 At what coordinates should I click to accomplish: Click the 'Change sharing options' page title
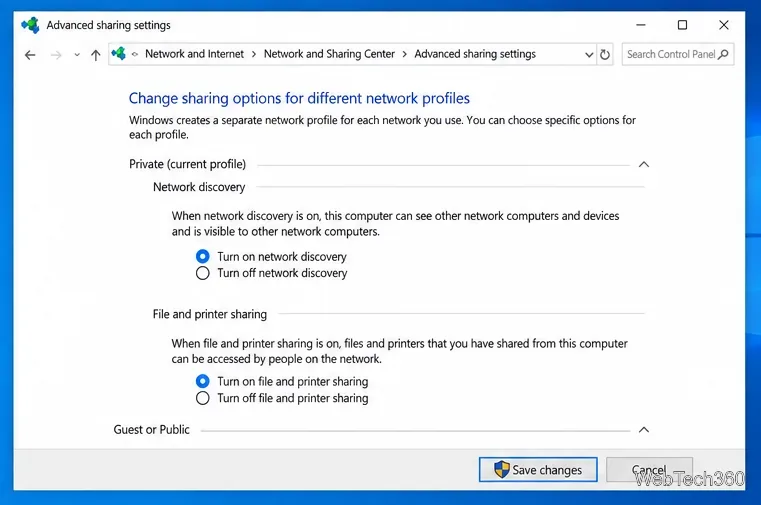point(299,98)
